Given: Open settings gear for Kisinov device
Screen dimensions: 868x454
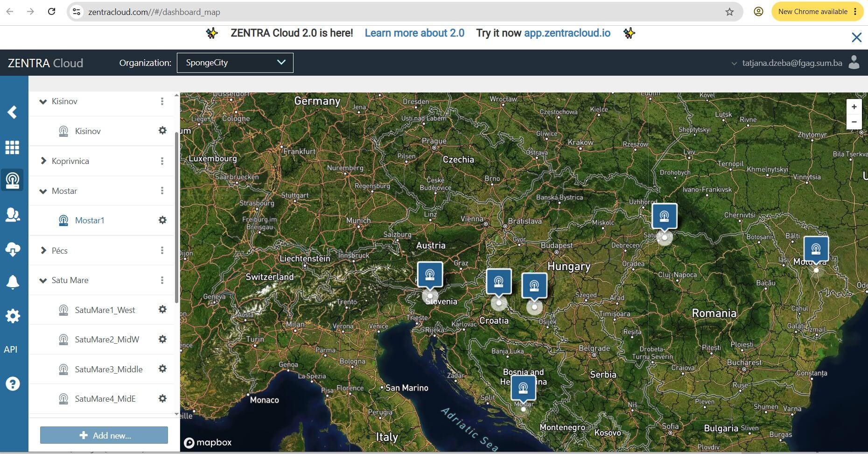Looking at the screenshot, I should (162, 130).
